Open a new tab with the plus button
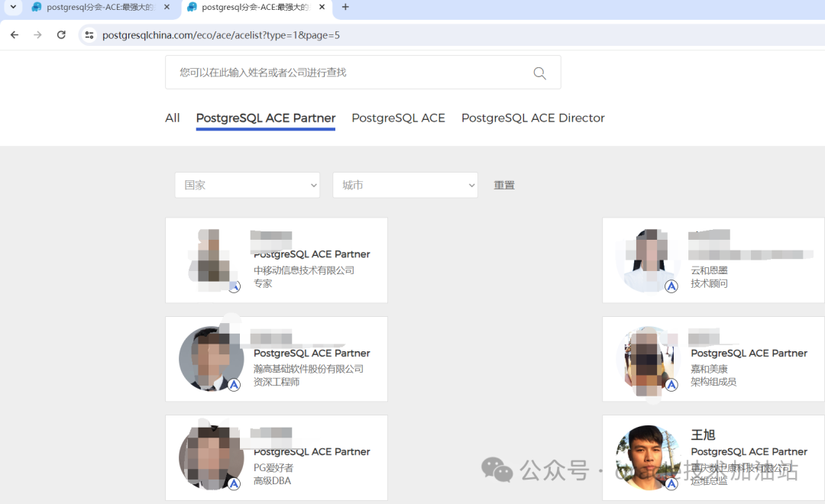Image resolution: width=825 pixels, height=504 pixels. click(x=345, y=7)
